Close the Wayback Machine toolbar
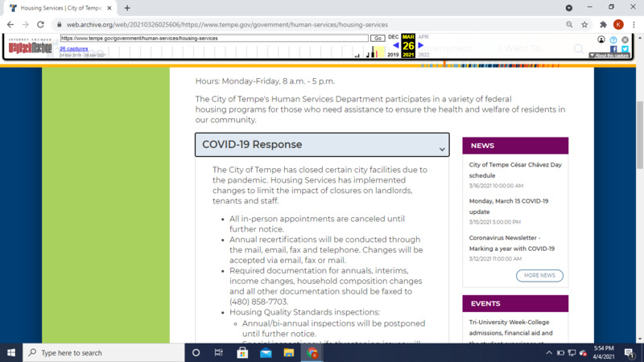 (625, 39)
